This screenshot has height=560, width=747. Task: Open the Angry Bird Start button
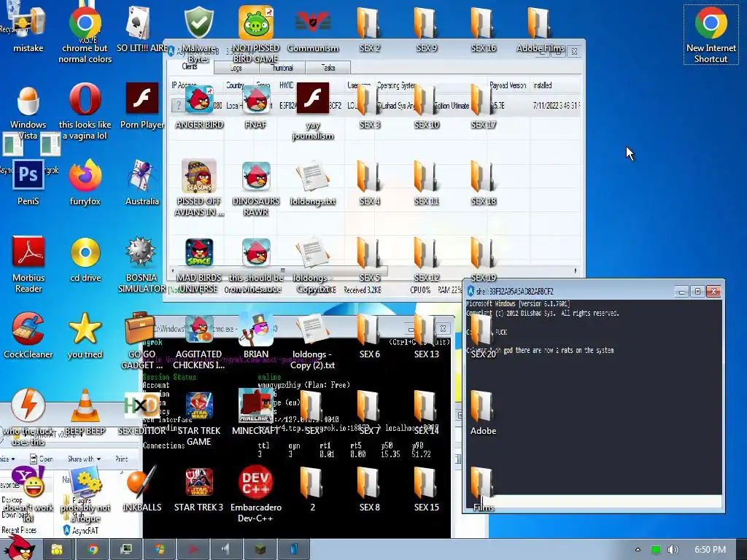20,548
